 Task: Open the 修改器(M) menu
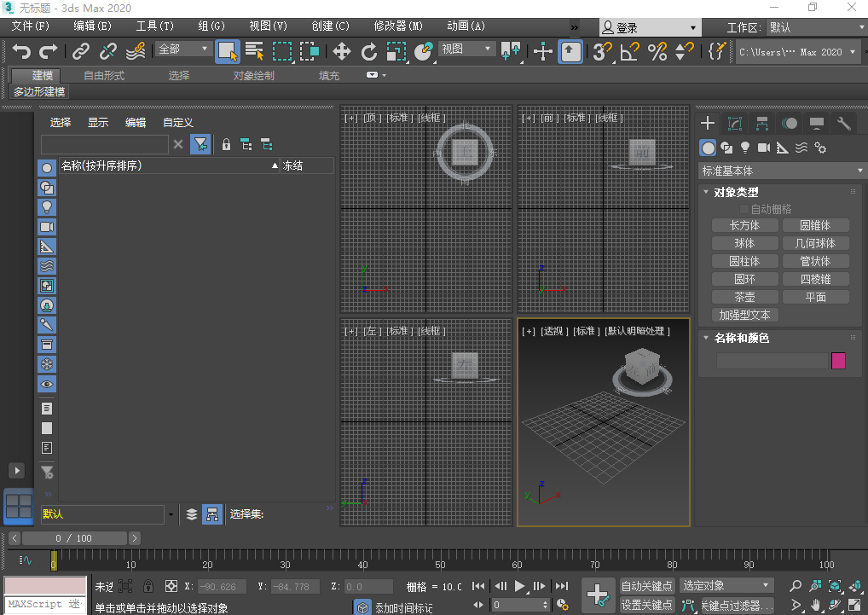pyautogui.click(x=398, y=26)
